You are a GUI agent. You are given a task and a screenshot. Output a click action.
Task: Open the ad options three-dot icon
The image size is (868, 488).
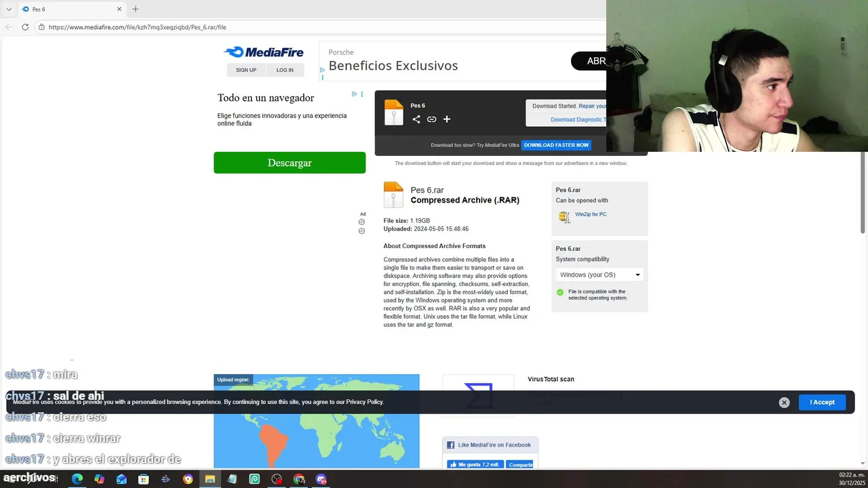[x=361, y=94]
